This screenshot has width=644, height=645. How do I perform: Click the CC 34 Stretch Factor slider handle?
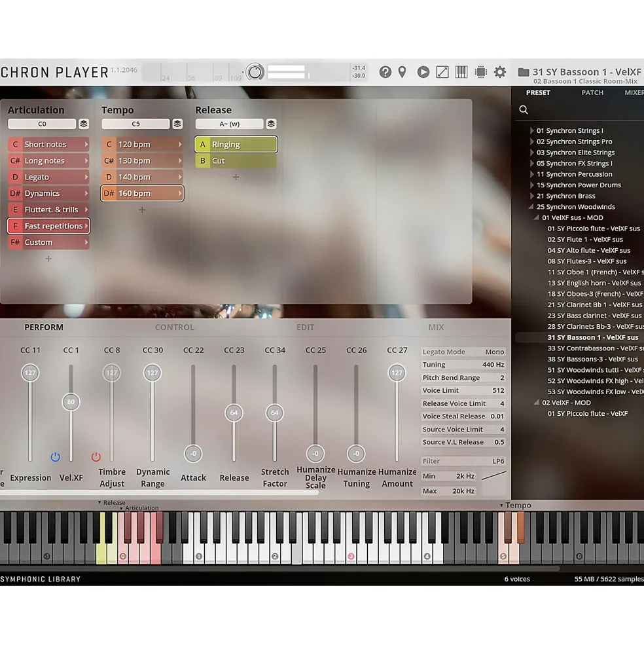(274, 413)
